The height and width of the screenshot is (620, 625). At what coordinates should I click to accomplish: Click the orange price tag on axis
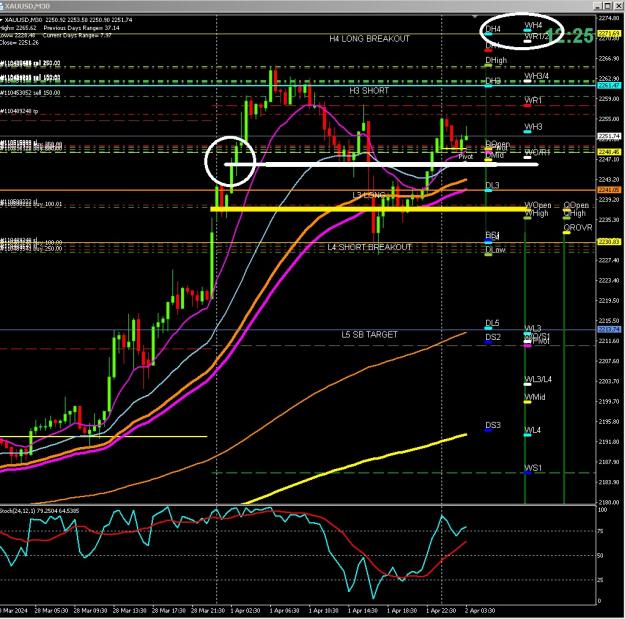pyautogui.click(x=609, y=190)
